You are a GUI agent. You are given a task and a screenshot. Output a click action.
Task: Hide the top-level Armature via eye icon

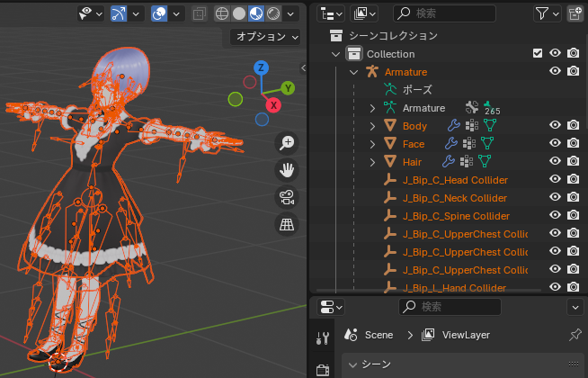coord(555,71)
